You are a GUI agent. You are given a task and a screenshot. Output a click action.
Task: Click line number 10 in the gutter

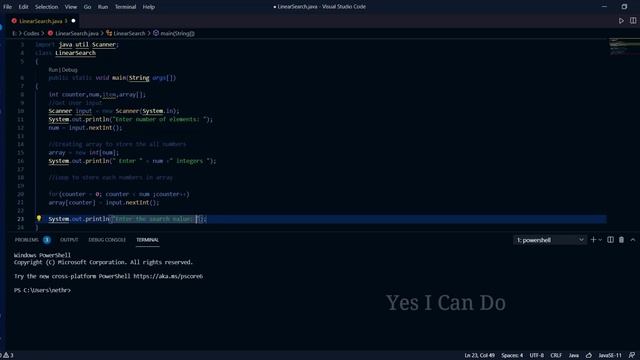point(20,111)
